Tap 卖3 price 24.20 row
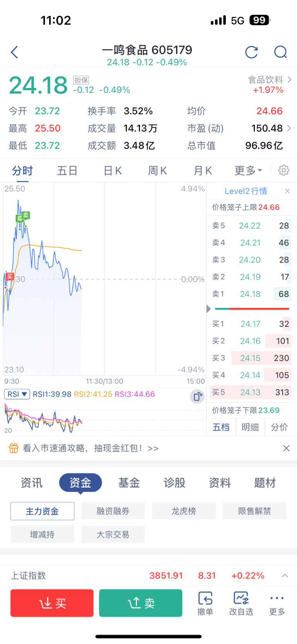The width and height of the screenshot is (297, 644). coord(251,260)
